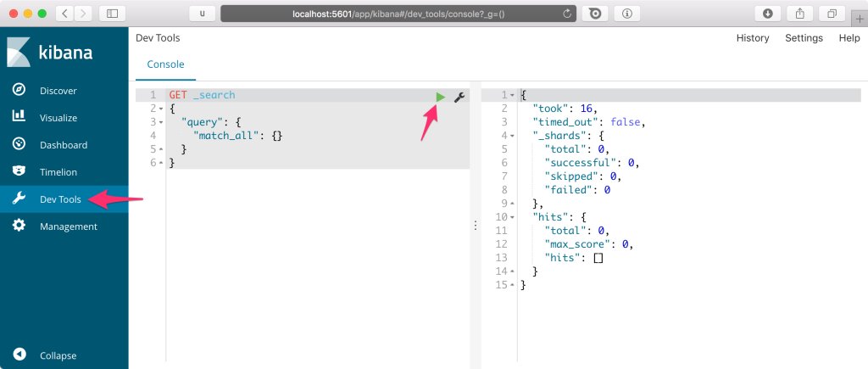Click the Kibana logo

pyautogui.click(x=50, y=52)
